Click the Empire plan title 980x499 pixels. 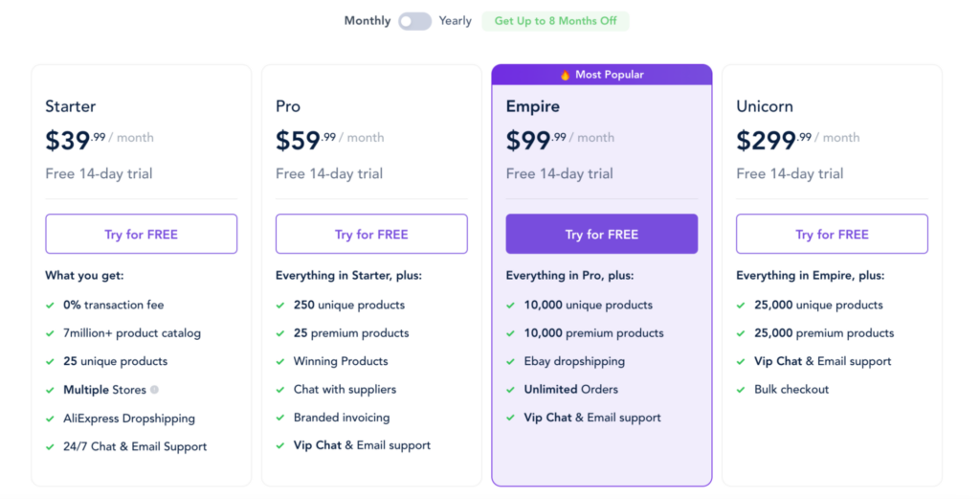533,106
